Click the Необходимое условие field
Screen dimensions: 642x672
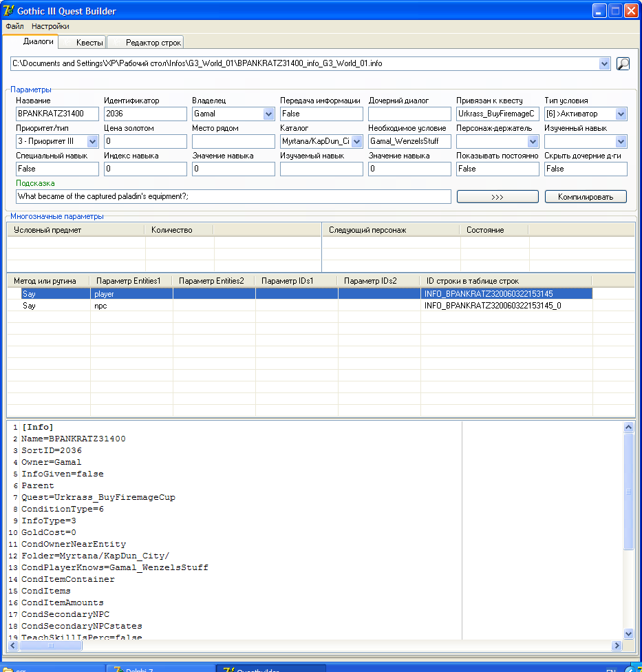[x=409, y=141]
